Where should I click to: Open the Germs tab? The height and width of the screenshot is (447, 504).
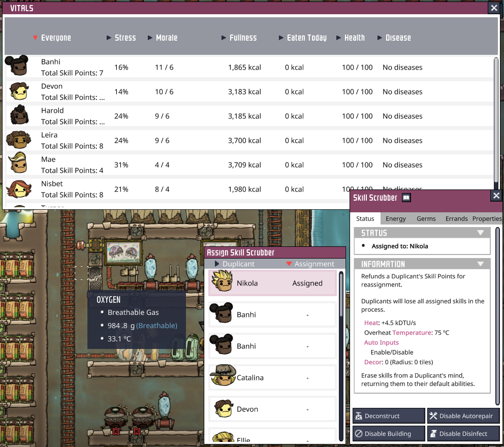[x=426, y=218]
